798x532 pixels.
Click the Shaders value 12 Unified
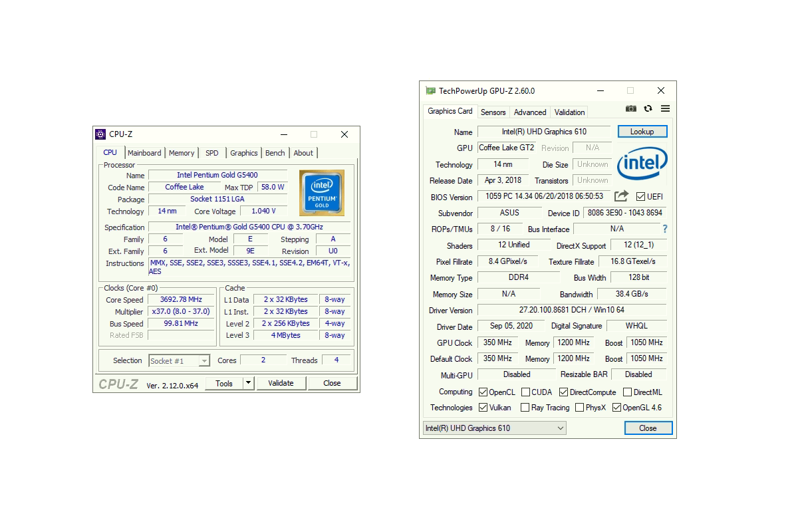pos(514,245)
